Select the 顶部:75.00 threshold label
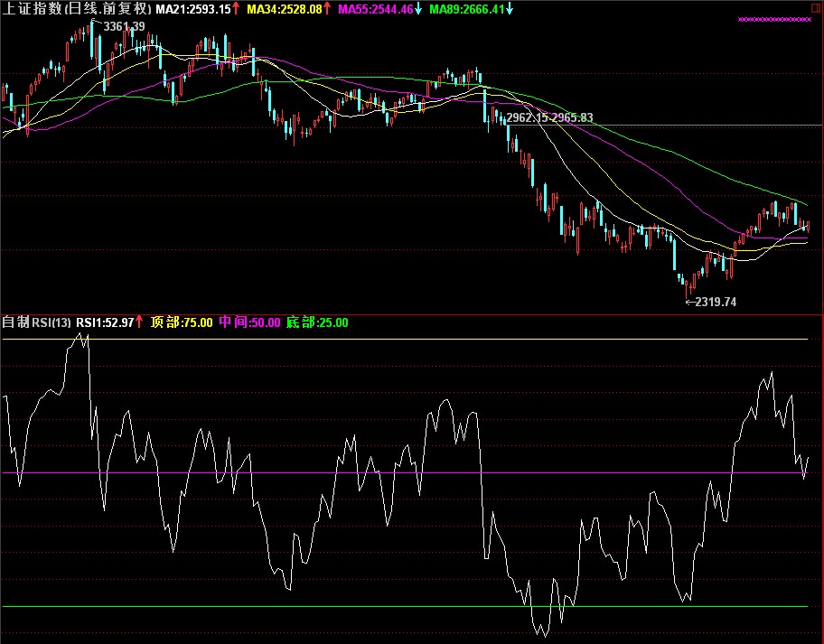Viewport: 824px width, 644px height. (182, 322)
